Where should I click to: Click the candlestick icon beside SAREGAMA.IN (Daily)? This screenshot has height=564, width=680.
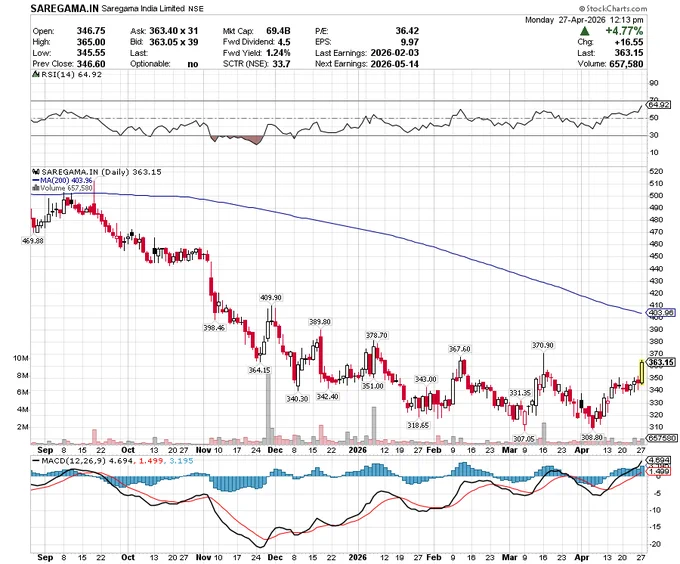(x=36, y=172)
